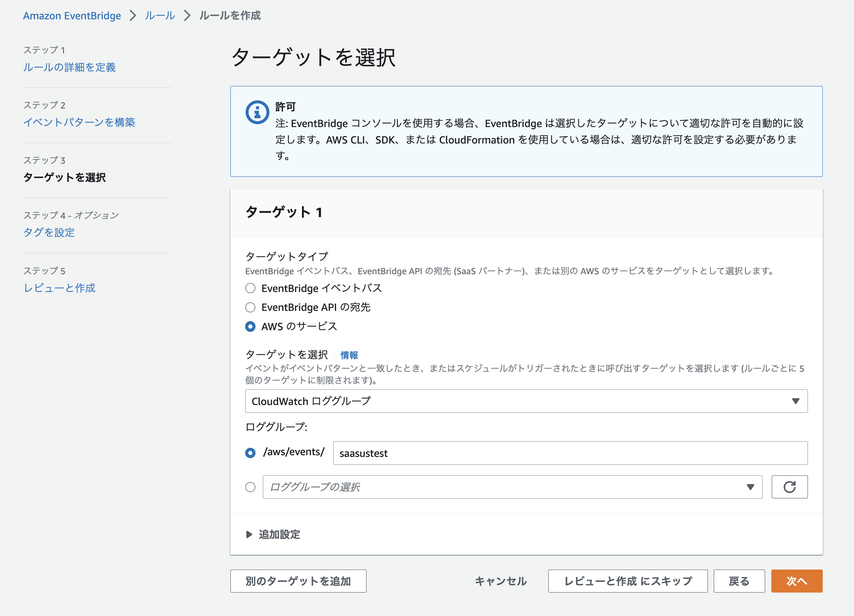Select the /aws/events/ log group radio

250,453
